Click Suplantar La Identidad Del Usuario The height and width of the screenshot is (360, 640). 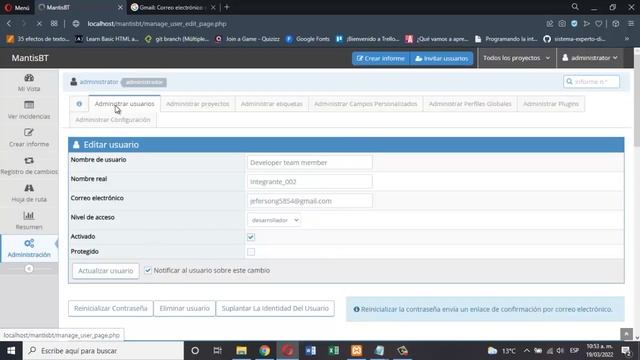(x=275, y=308)
